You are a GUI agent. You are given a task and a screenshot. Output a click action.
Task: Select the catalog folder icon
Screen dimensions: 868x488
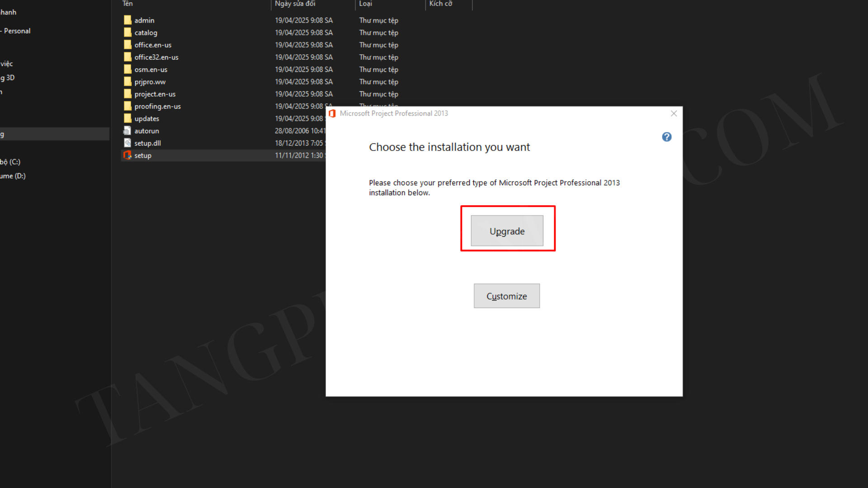(127, 33)
